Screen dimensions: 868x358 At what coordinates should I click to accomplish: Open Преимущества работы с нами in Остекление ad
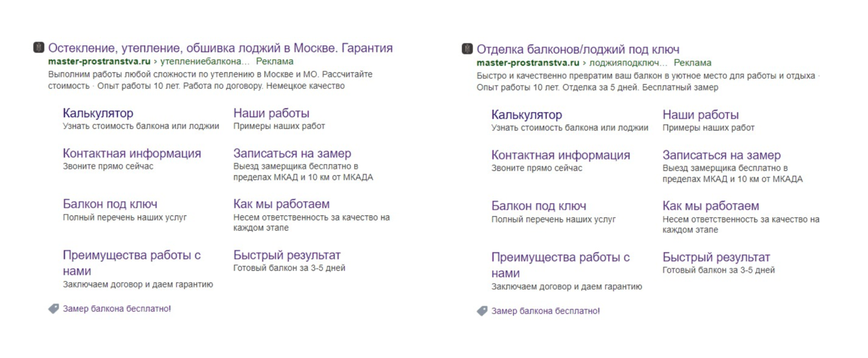(131, 256)
